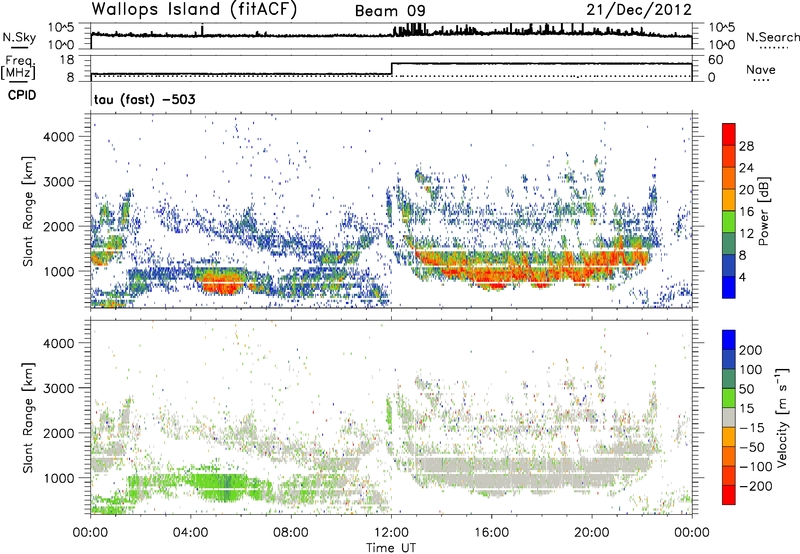
Task: Click the solid line sample under N.Sky
Action: [x=19, y=47]
